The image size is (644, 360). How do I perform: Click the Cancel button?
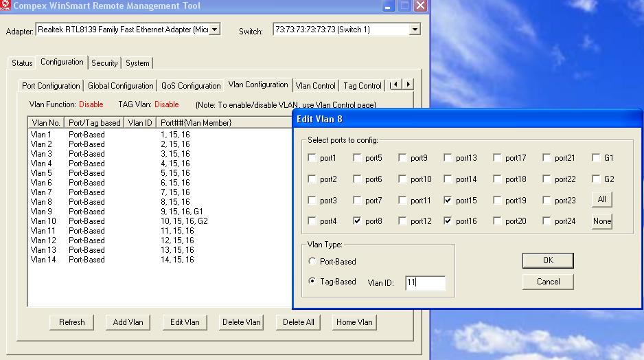[x=548, y=282]
